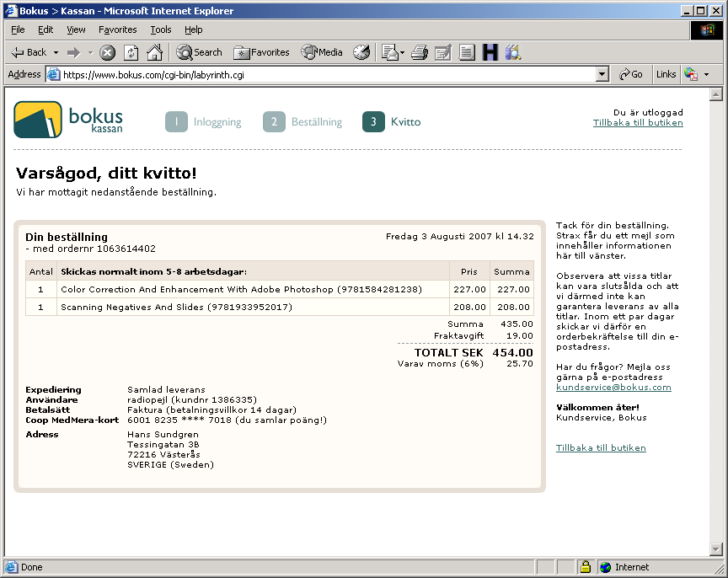Viewport: 728px width, 578px height.
Task: Click the Done status page icon
Action: 12,567
